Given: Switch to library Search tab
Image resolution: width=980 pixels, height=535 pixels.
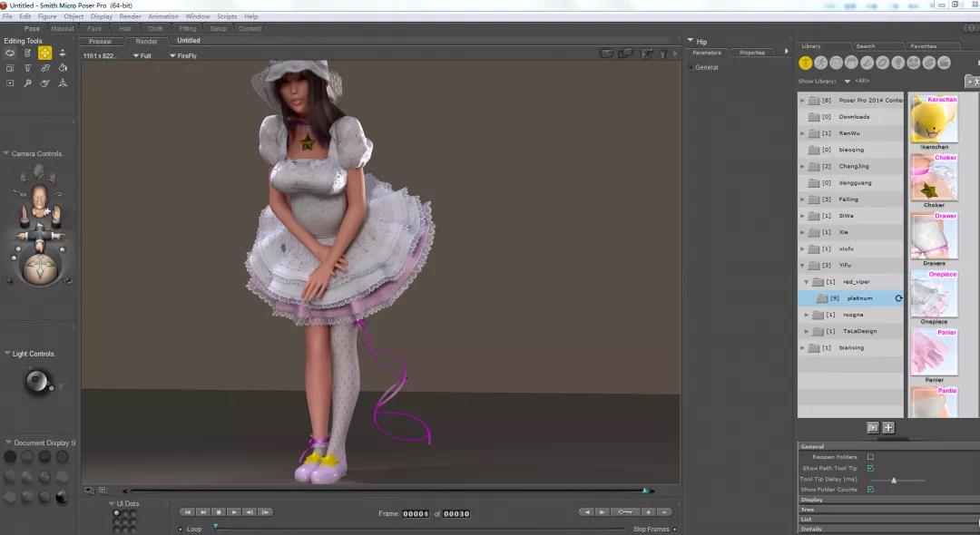Looking at the screenshot, I should 866,46.
